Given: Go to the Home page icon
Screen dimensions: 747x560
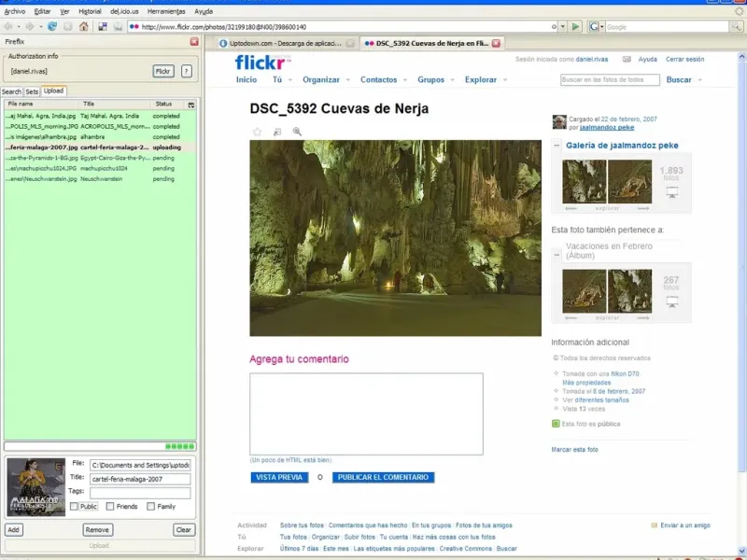Looking at the screenshot, I should [x=84, y=27].
